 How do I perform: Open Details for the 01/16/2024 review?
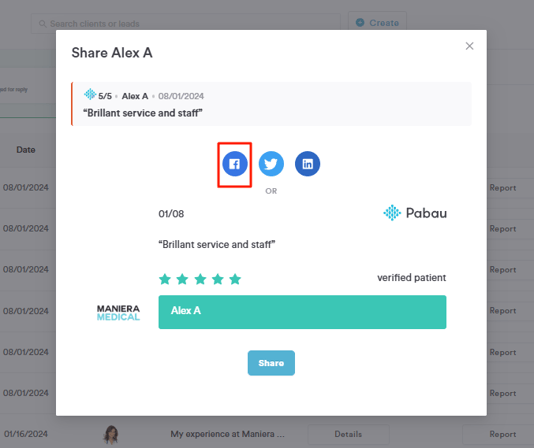click(x=348, y=434)
